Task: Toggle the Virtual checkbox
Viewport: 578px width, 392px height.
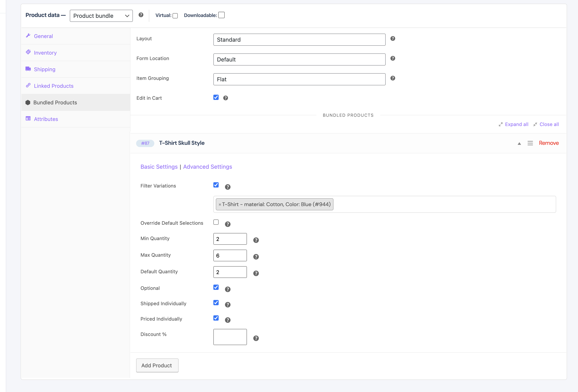Action: pyautogui.click(x=175, y=16)
